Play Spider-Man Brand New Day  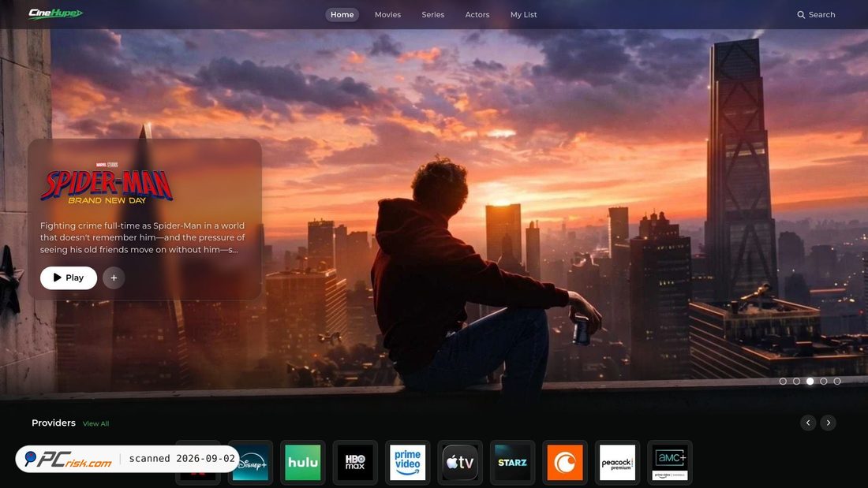pos(69,278)
